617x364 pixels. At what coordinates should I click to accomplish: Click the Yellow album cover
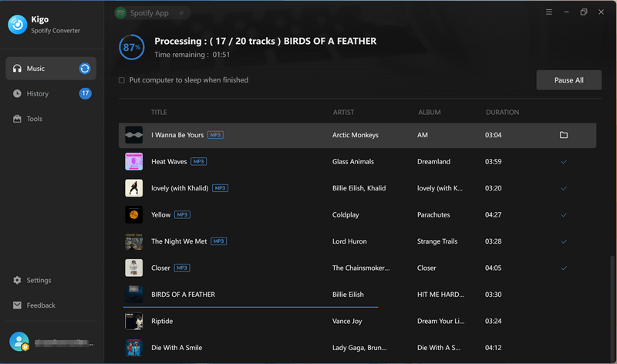click(x=133, y=215)
